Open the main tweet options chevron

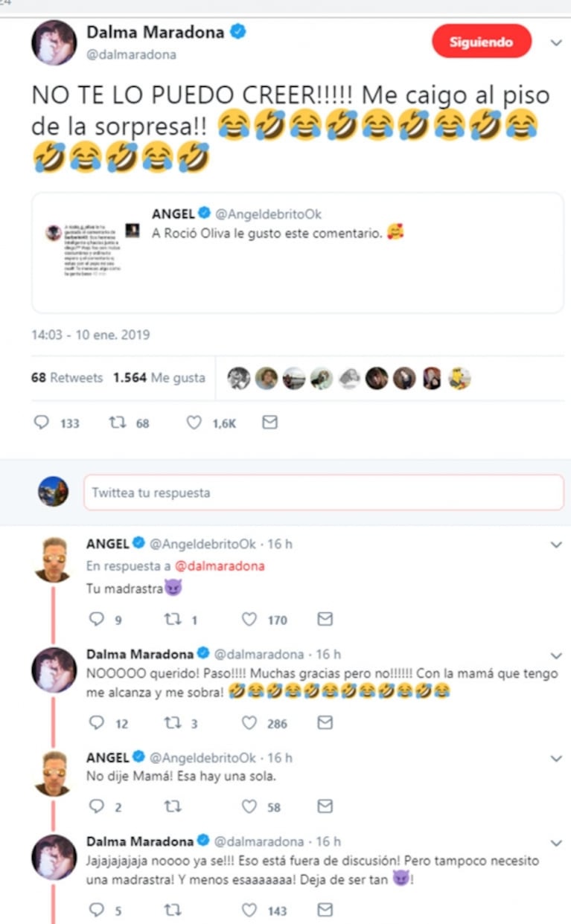coord(555,43)
